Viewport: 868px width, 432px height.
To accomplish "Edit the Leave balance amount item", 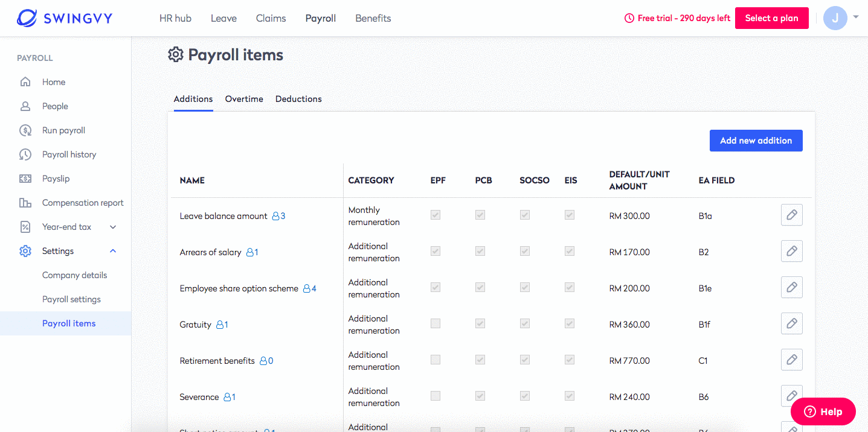I will click(x=792, y=215).
